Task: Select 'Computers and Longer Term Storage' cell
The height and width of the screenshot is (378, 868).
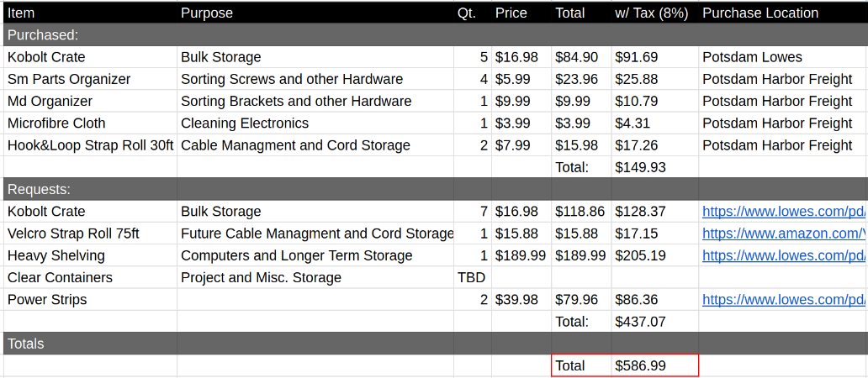Action: pos(315,255)
